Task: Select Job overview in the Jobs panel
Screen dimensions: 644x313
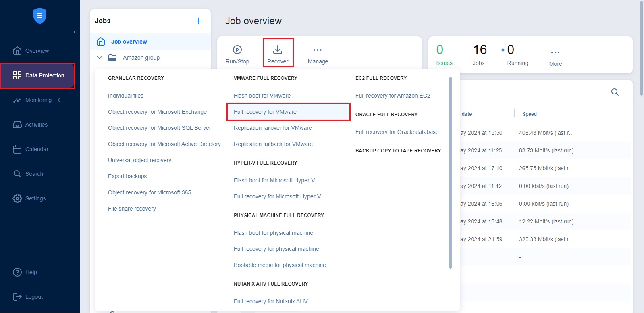Action: click(129, 42)
